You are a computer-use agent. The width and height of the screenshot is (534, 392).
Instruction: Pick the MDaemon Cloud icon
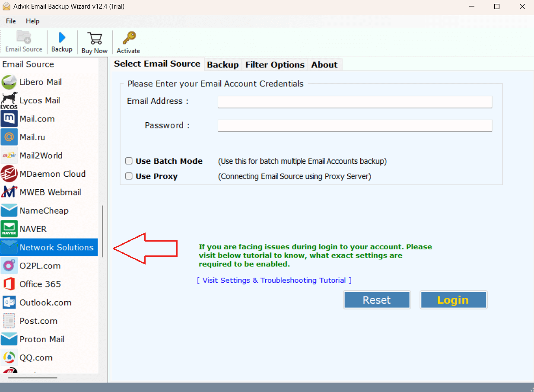pyautogui.click(x=9, y=174)
